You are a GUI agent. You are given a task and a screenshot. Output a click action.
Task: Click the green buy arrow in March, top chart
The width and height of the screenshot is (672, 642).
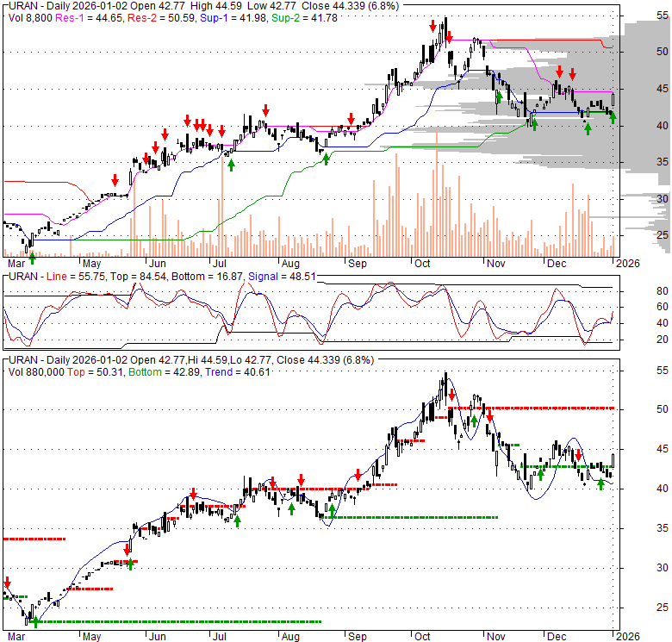point(32,259)
